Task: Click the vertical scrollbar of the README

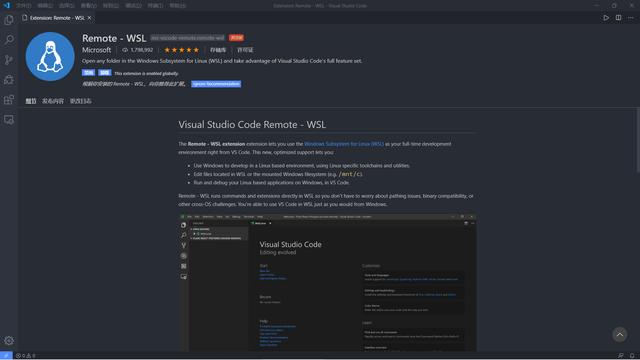Action: coord(638,140)
